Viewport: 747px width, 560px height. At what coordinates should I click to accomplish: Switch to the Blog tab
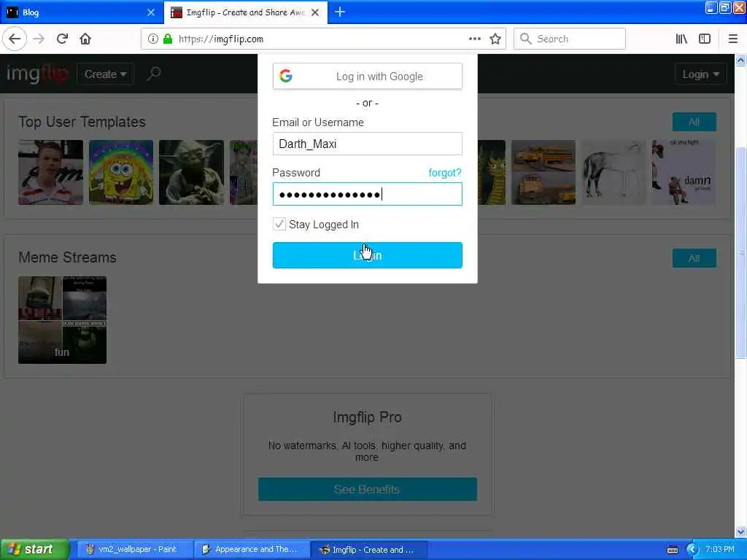click(x=82, y=12)
